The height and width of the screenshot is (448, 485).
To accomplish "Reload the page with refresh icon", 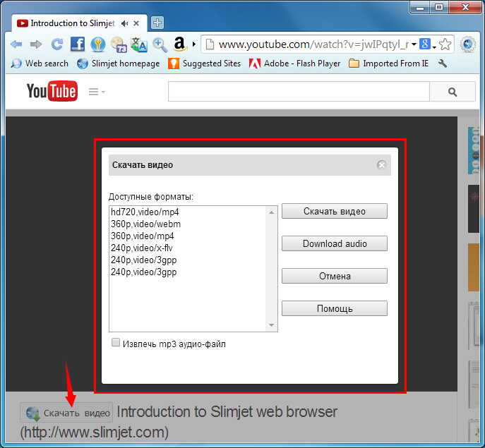I will point(57,44).
